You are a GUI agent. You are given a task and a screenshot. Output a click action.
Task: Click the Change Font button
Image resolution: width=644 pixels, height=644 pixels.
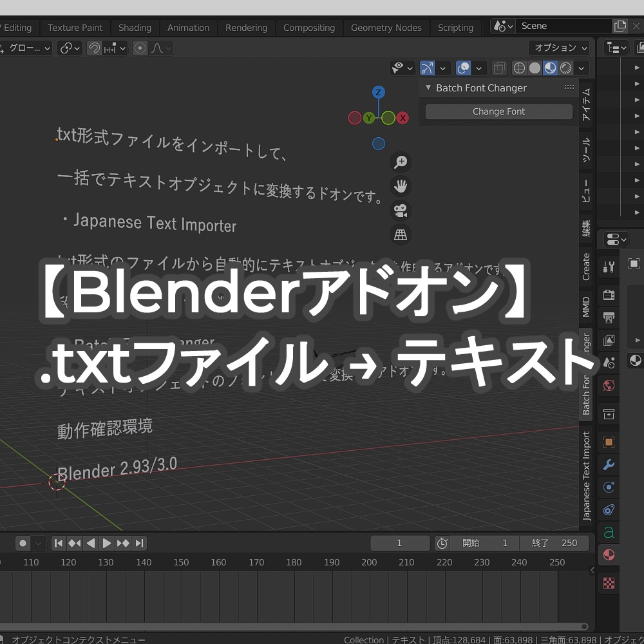498,111
